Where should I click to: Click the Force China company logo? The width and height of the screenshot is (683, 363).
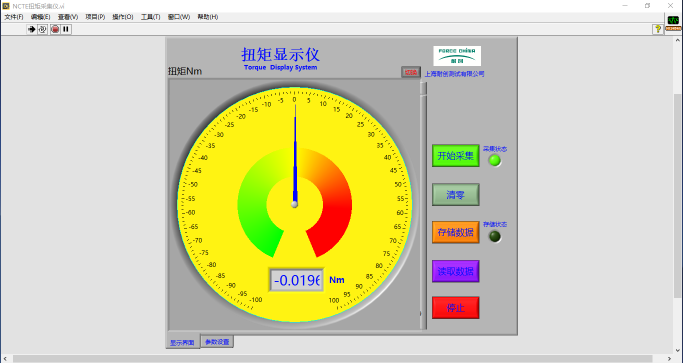[x=457, y=56]
